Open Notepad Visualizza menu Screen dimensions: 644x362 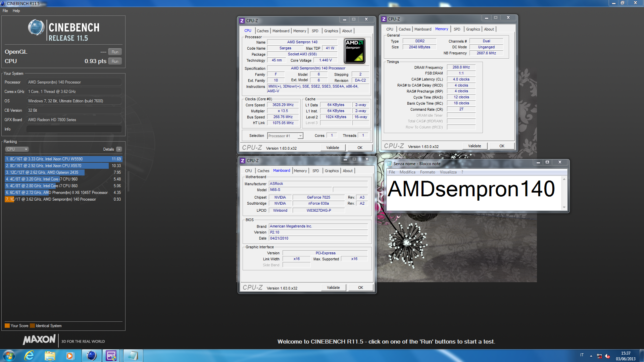[448, 172]
